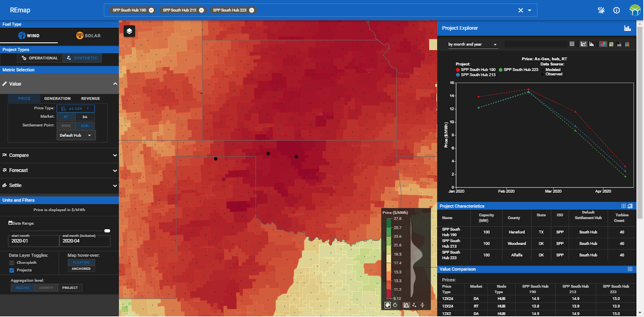Set hover-over mode to ANCHORED
Viewport: 644px width, 317px height.
tap(81, 269)
